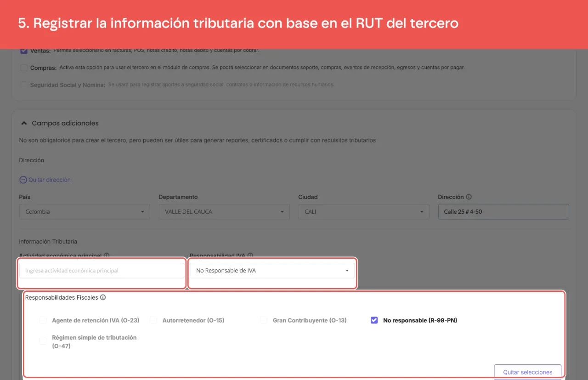Click the Dirección field with Calle 25 # 4-50

tap(503, 212)
